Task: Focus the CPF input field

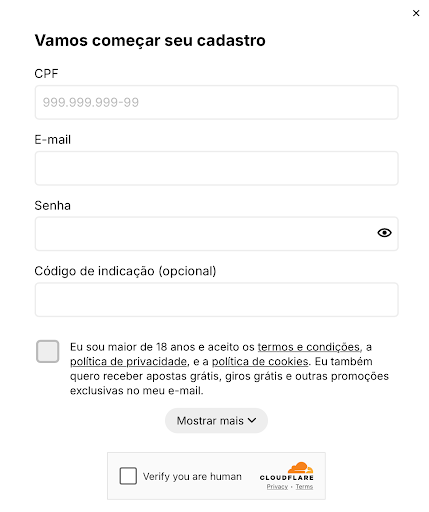Action: (x=217, y=102)
